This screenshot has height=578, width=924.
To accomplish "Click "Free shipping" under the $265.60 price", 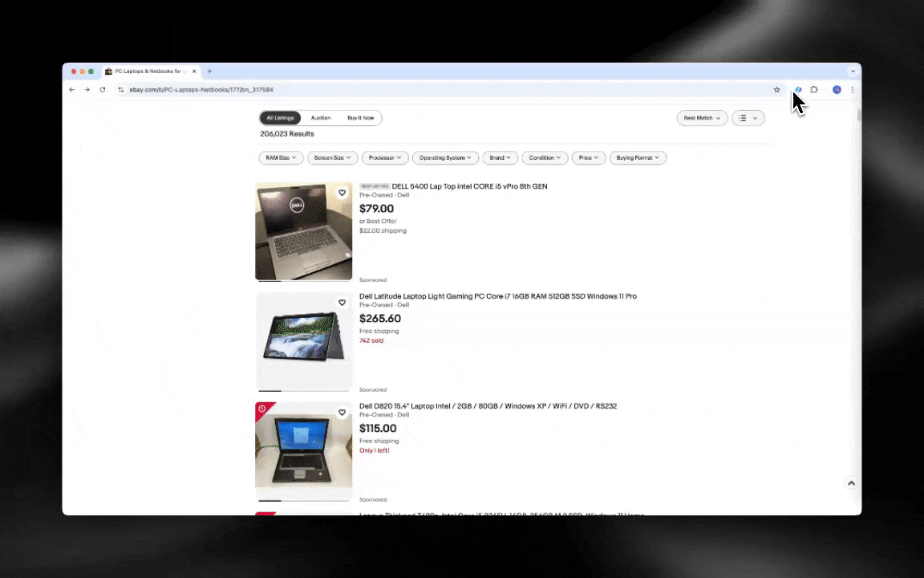I will click(x=379, y=331).
